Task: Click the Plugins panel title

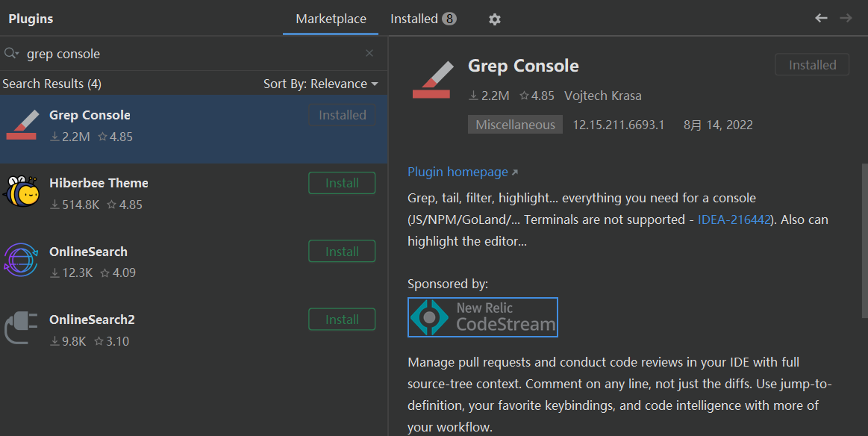Action: (x=31, y=19)
